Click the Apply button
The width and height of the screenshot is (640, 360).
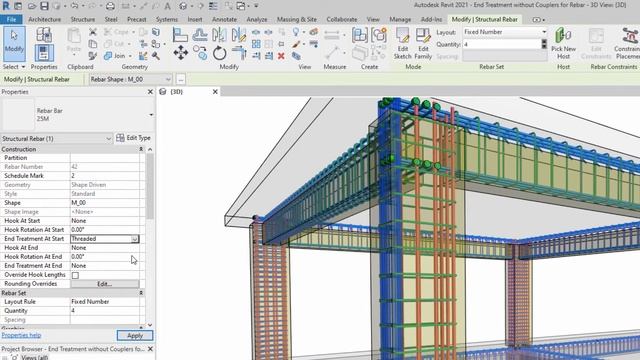[135, 336]
